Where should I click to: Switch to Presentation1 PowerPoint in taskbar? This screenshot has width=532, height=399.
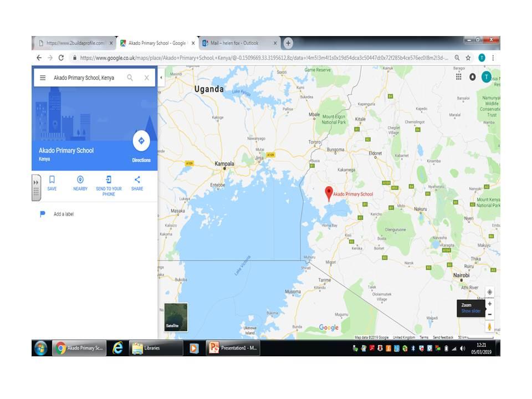233,348
